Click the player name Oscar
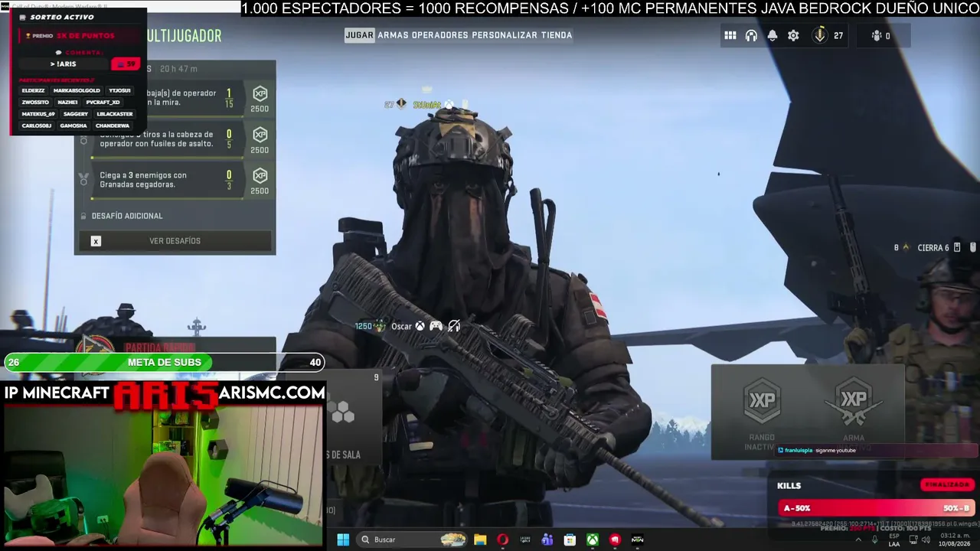The image size is (980, 551). pos(401,326)
